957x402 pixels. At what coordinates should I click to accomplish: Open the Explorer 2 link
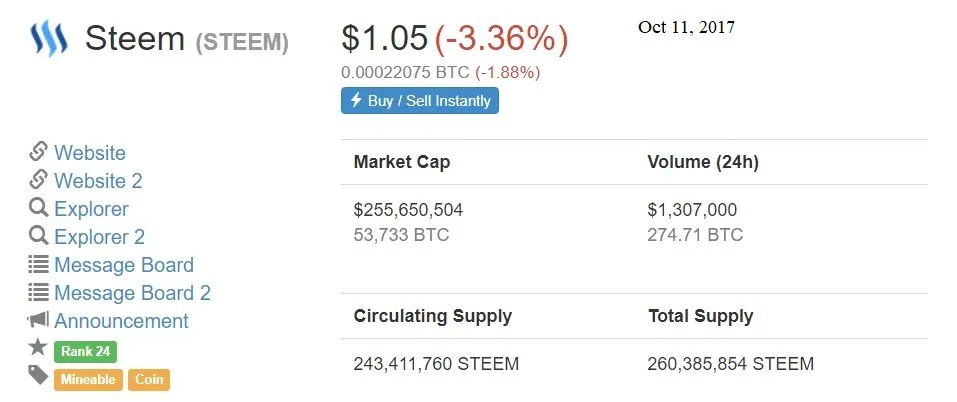[x=99, y=237]
